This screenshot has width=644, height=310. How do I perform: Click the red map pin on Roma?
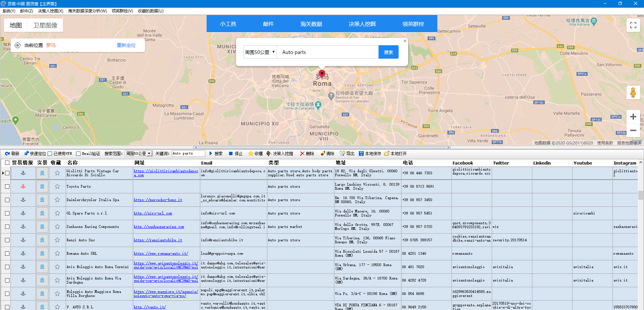click(x=322, y=74)
